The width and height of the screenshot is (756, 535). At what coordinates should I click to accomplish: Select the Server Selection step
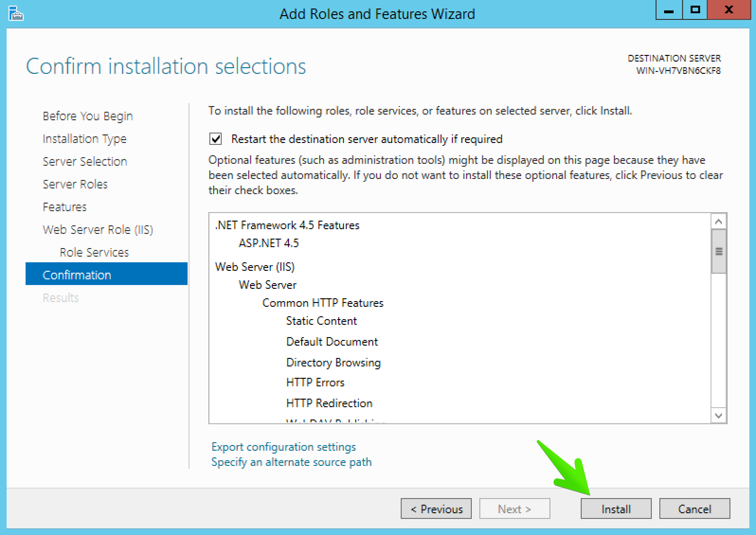(x=85, y=161)
